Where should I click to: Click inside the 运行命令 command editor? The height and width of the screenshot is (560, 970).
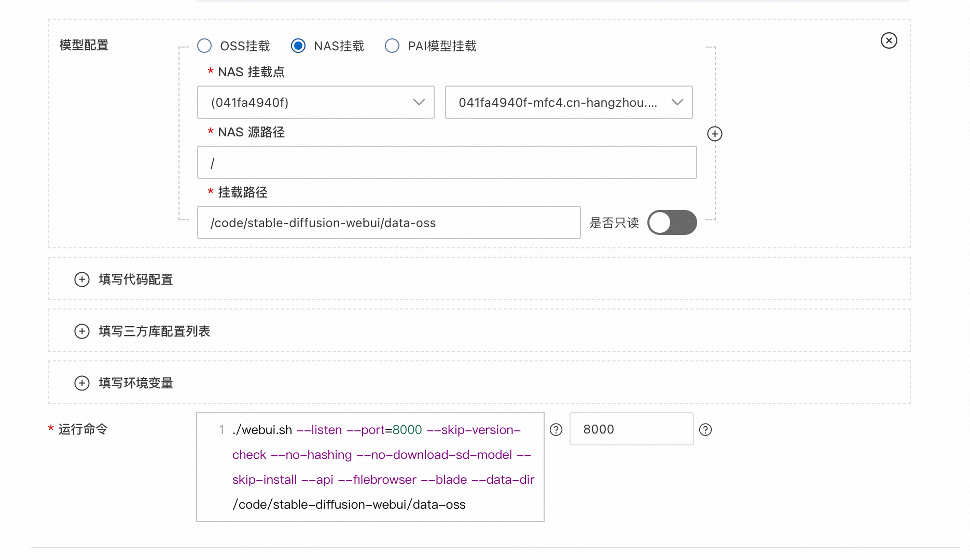click(x=369, y=467)
